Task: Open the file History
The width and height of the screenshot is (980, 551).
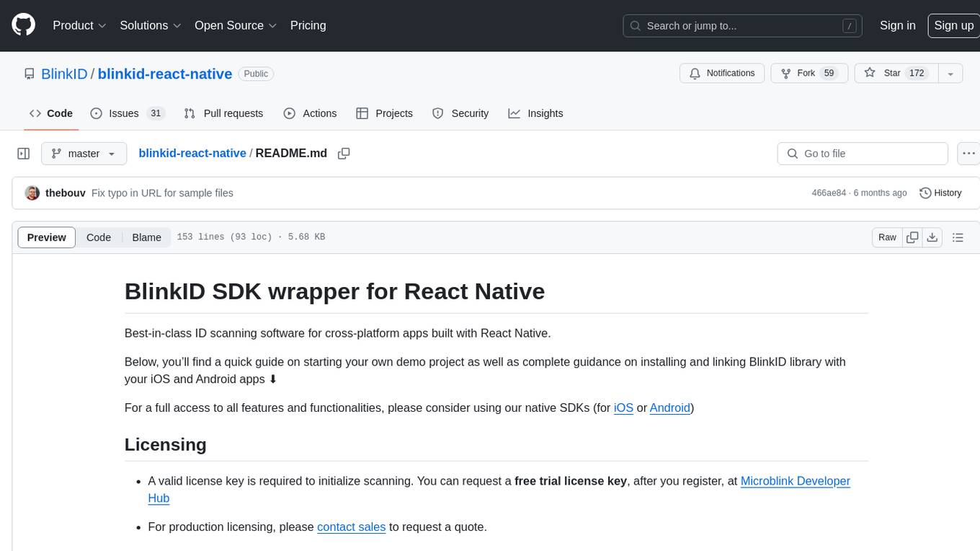Action: pyautogui.click(x=940, y=193)
